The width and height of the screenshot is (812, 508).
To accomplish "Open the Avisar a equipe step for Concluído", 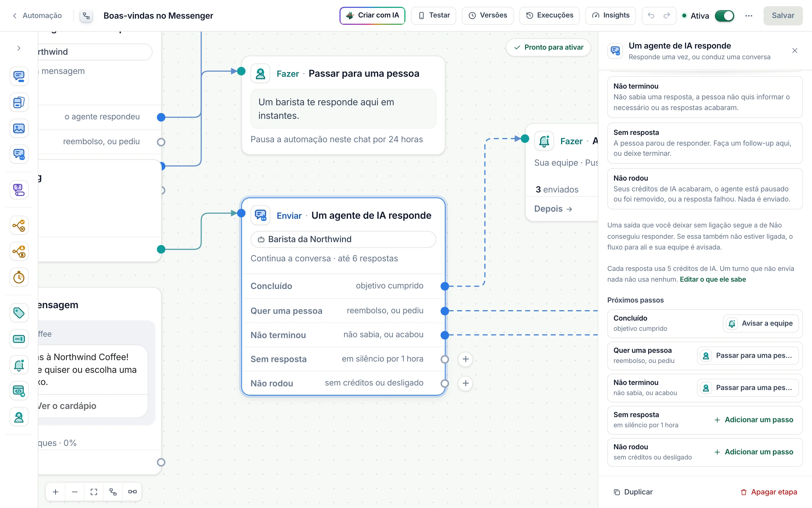I will point(761,323).
